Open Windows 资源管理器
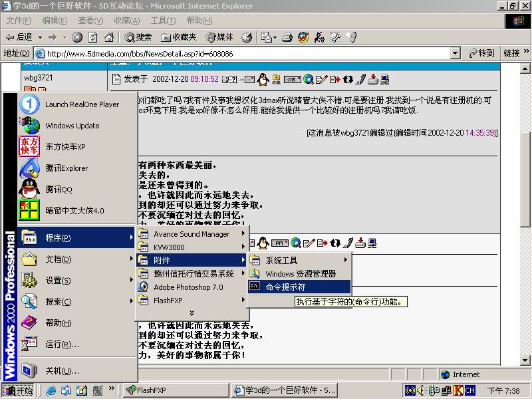Screen dimensions: 532x399 coord(299,273)
